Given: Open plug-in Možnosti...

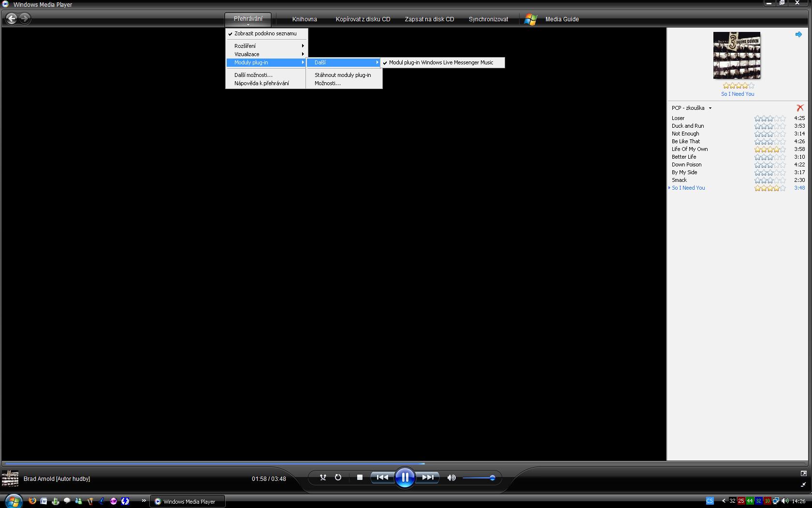Looking at the screenshot, I should click(x=344, y=83).
